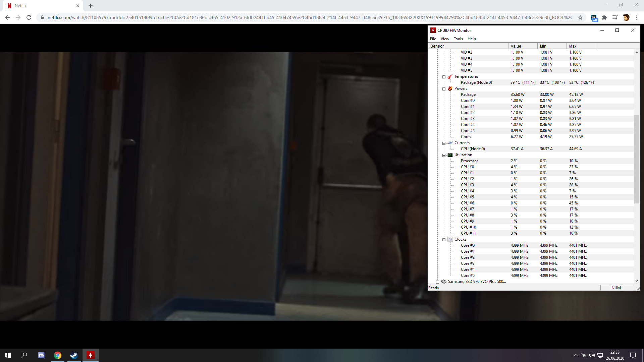Click the Max column header
The width and height of the screenshot is (644, 362).
(581, 46)
